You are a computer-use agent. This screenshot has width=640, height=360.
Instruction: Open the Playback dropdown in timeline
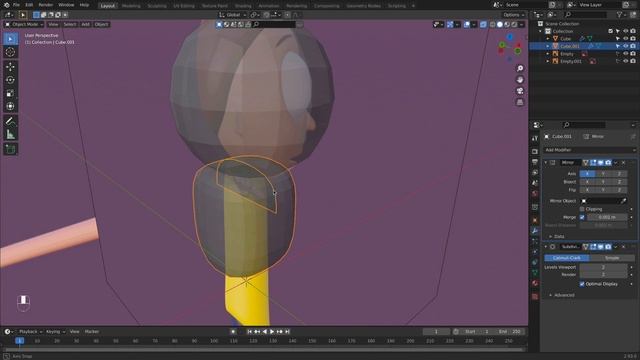tap(31, 332)
